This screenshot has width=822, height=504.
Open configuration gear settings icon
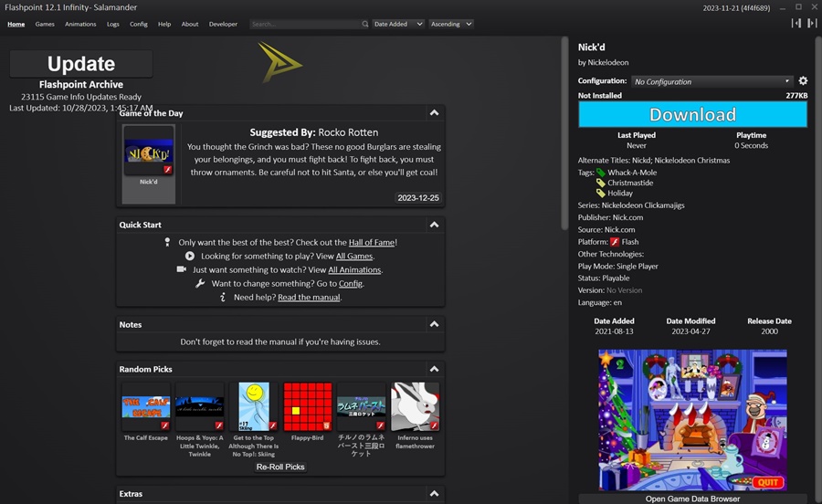(x=803, y=80)
